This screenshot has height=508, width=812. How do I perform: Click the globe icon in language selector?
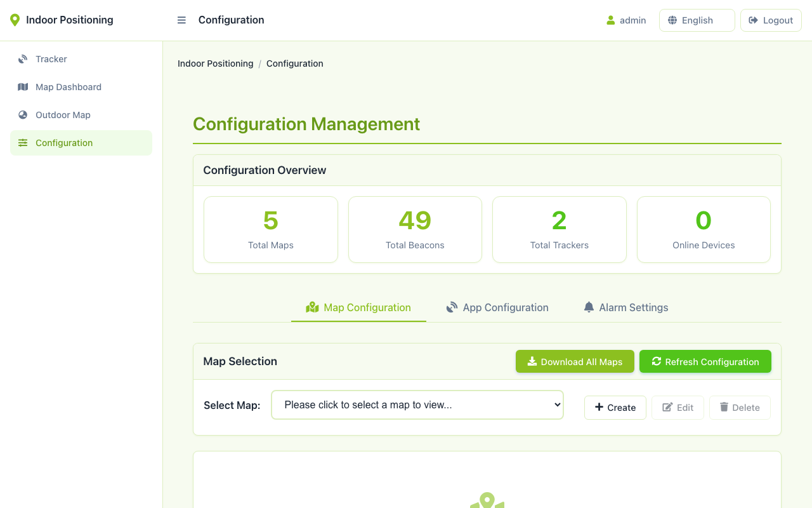[x=672, y=20]
